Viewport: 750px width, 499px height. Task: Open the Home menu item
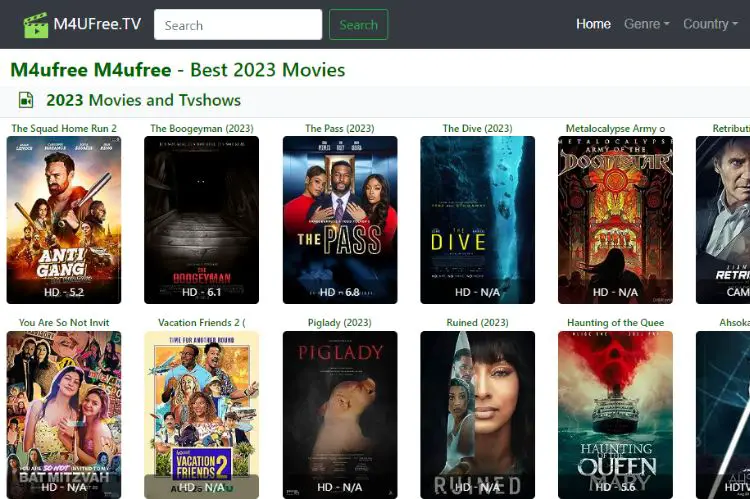(x=593, y=24)
